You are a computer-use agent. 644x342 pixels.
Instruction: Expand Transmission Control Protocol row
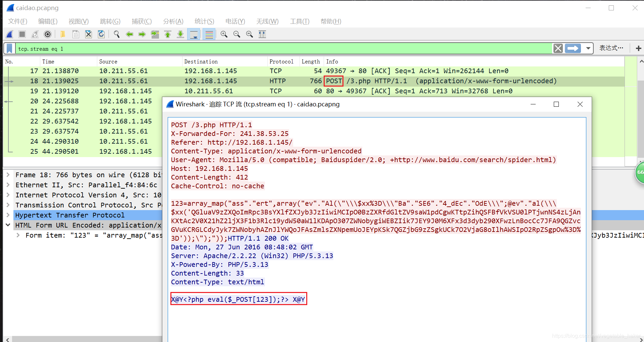tap(8, 205)
